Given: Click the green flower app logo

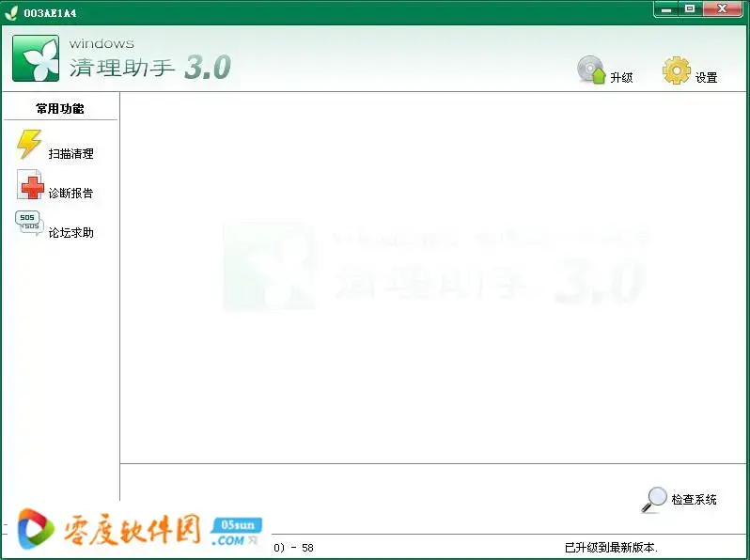Looking at the screenshot, I should [36, 58].
